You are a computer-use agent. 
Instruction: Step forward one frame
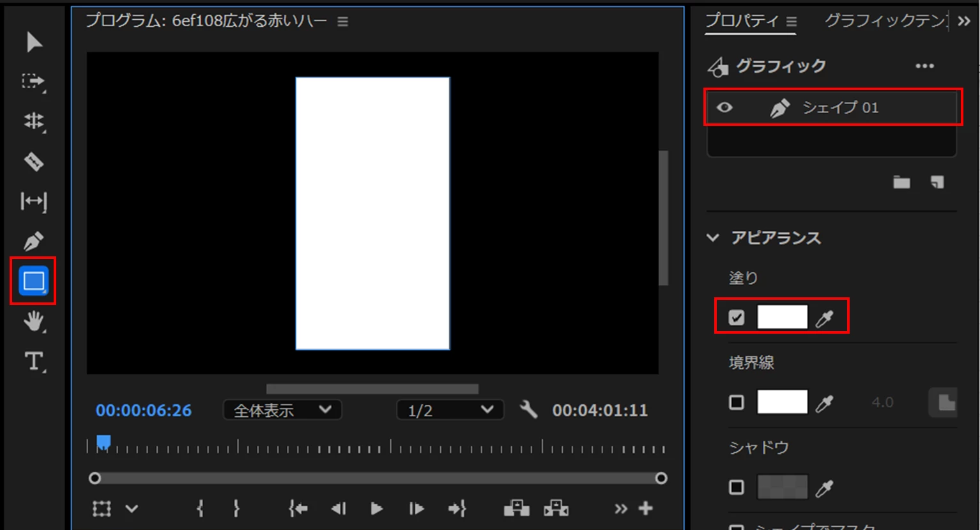[x=416, y=509]
